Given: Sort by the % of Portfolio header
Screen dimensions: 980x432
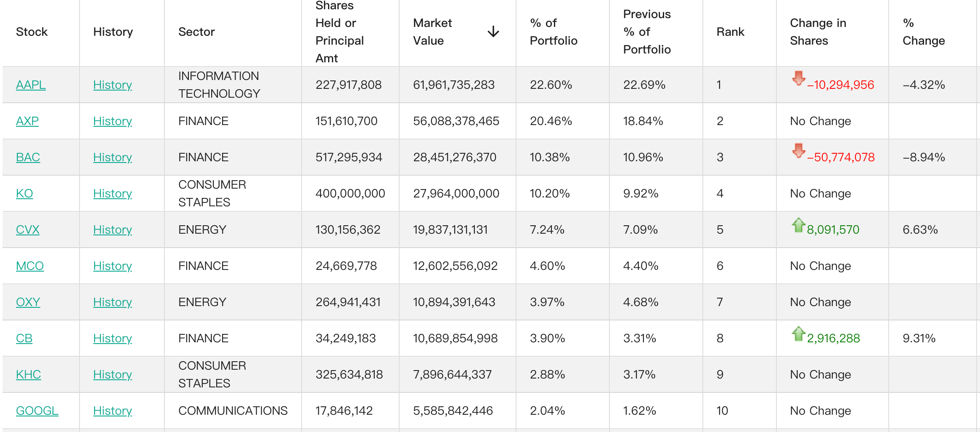Looking at the screenshot, I should point(553,32).
